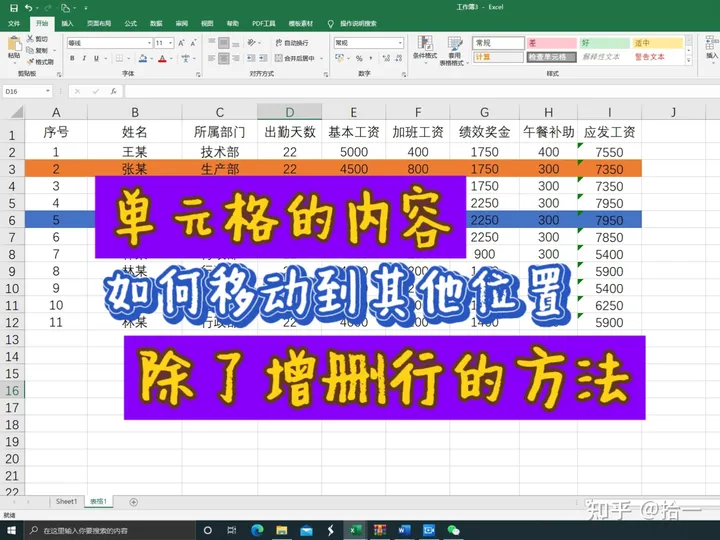
Task: Apply the 差 pink cell style
Action: tap(551, 43)
